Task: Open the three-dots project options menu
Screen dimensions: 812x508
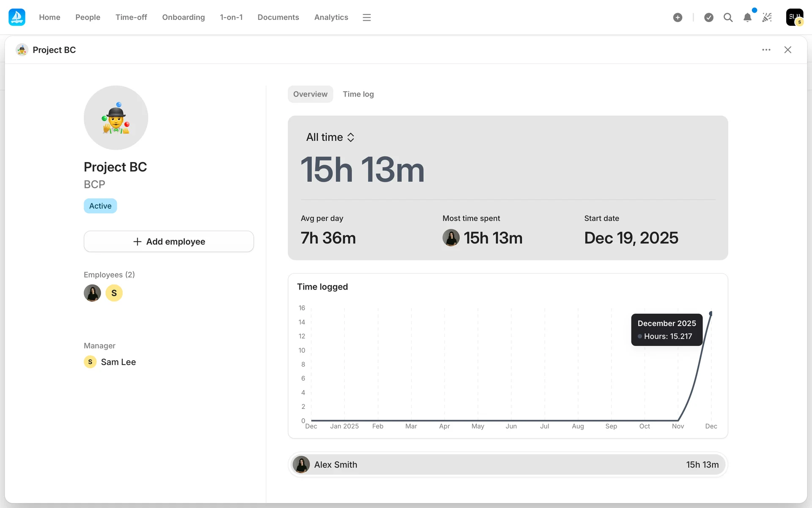Action: point(766,50)
